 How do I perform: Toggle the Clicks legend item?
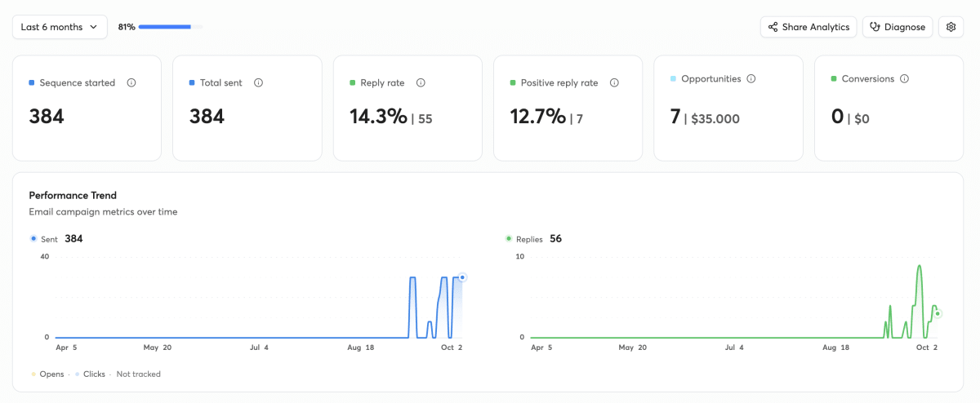(90, 374)
